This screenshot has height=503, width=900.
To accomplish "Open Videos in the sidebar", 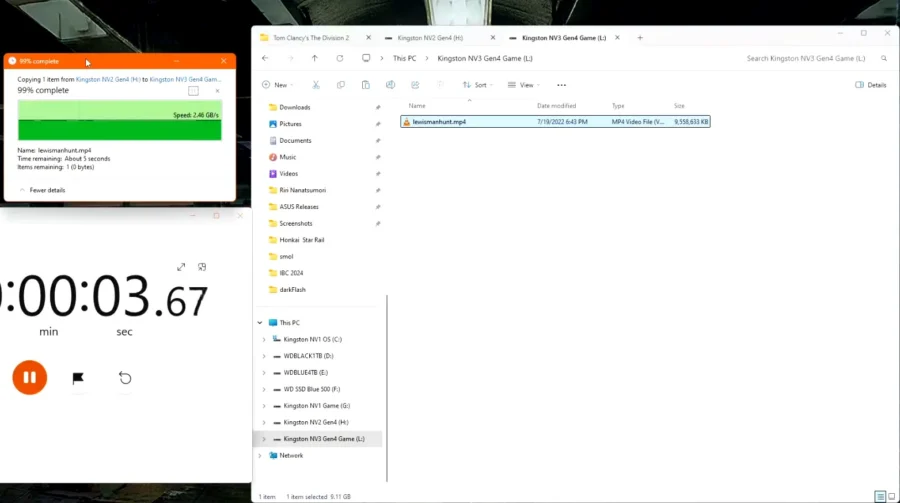I will pos(288,173).
